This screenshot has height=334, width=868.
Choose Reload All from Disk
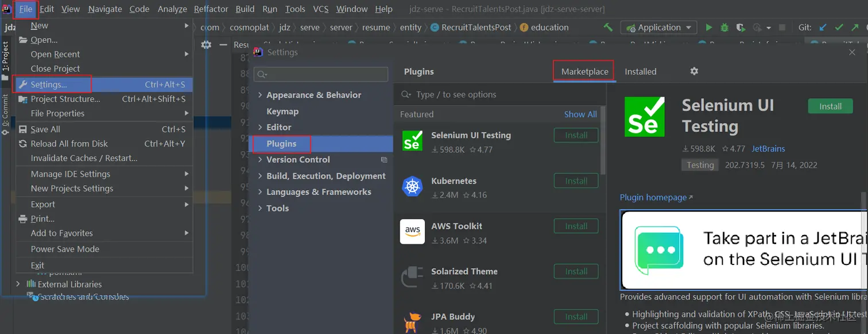click(104, 144)
